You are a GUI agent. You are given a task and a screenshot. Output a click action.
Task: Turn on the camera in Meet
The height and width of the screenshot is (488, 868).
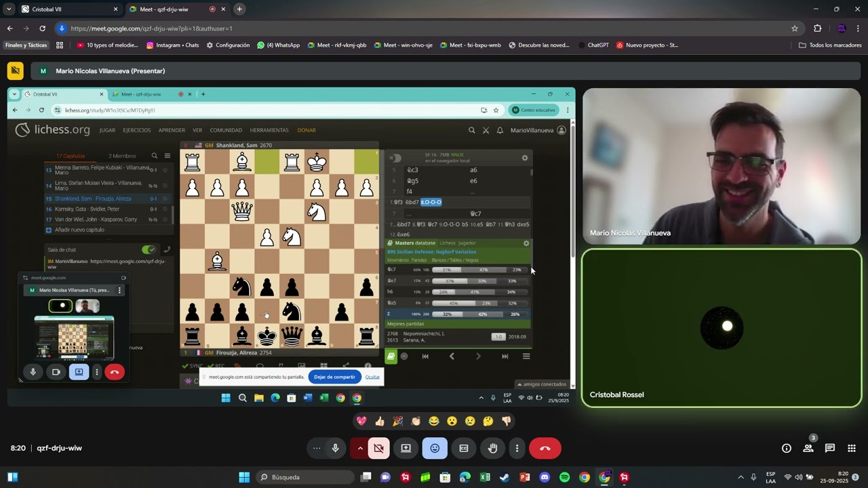[x=378, y=448]
